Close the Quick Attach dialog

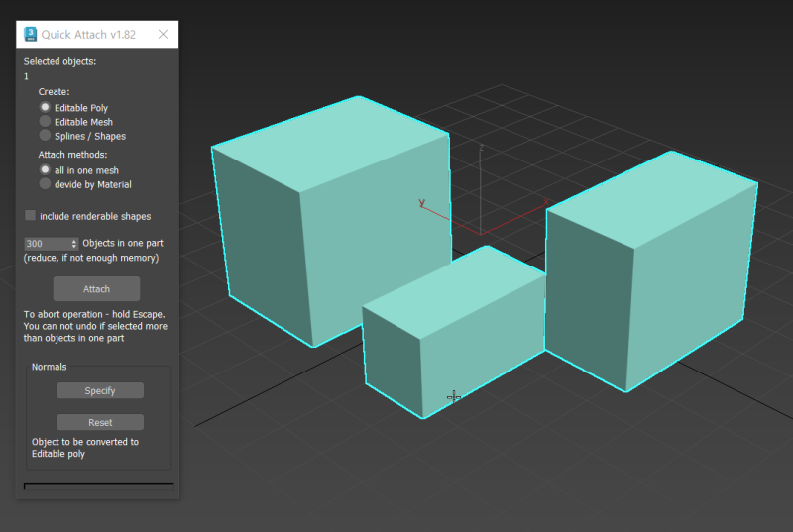(164, 34)
